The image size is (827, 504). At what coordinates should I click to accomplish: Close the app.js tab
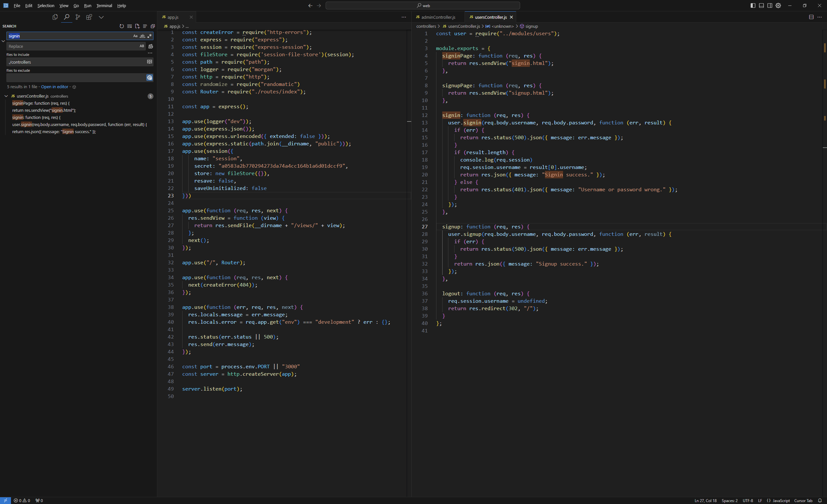pyautogui.click(x=191, y=17)
